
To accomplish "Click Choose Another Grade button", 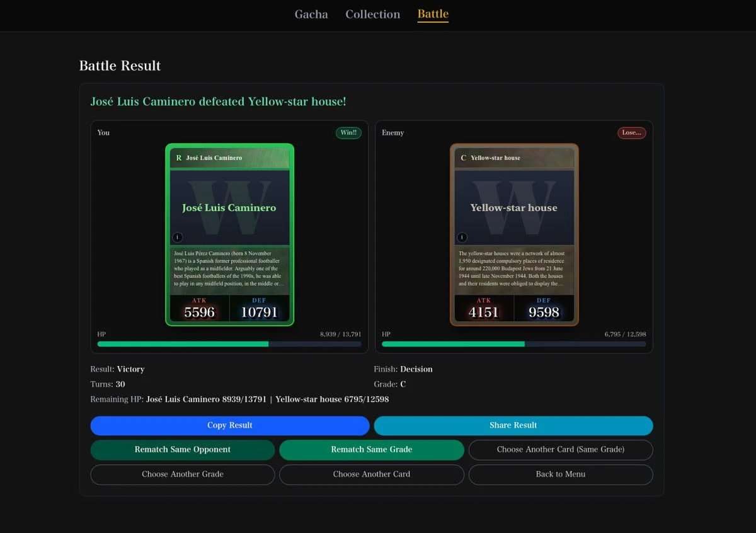I will [183, 474].
